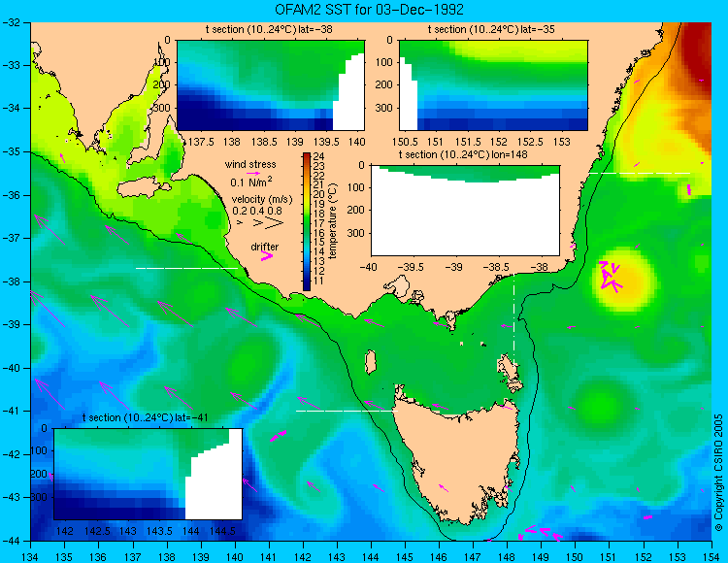The image size is (728, 563).
Task: Click the white dashed section line at lat -38
Action: point(186,268)
